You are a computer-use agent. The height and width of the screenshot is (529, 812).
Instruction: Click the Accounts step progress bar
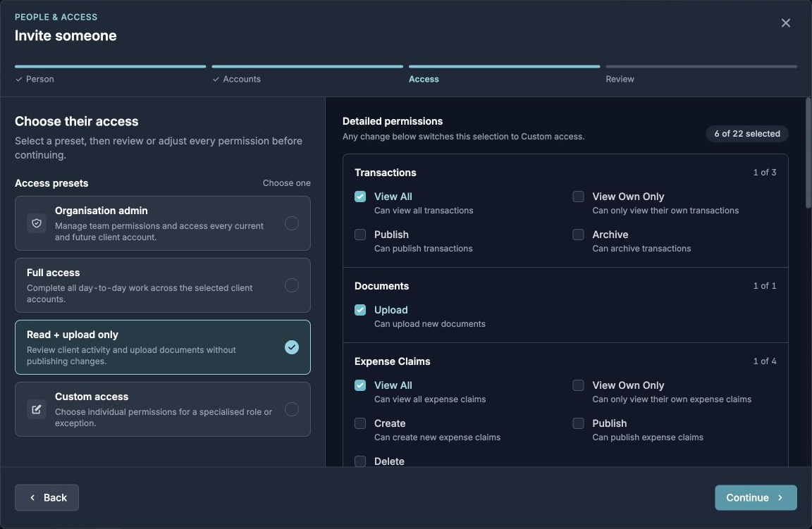click(307, 66)
